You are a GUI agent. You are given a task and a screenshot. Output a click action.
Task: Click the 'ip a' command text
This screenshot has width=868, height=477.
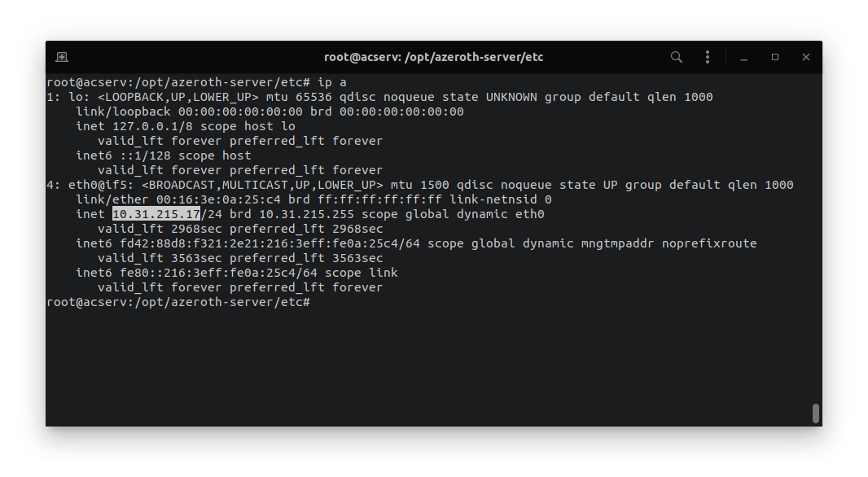331,82
